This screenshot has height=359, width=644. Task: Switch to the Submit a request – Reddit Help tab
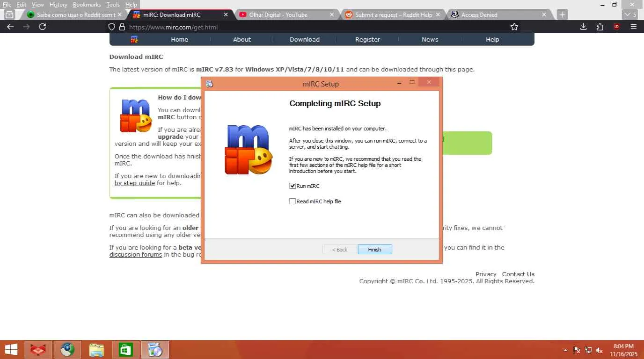(x=393, y=14)
